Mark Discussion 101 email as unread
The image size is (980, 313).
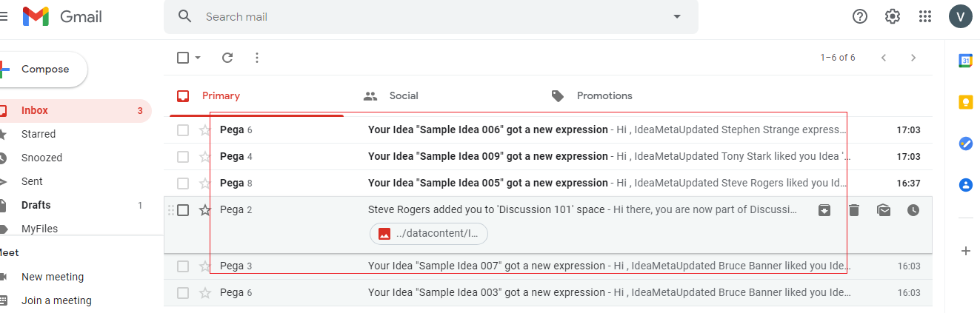click(x=884, y=210)
